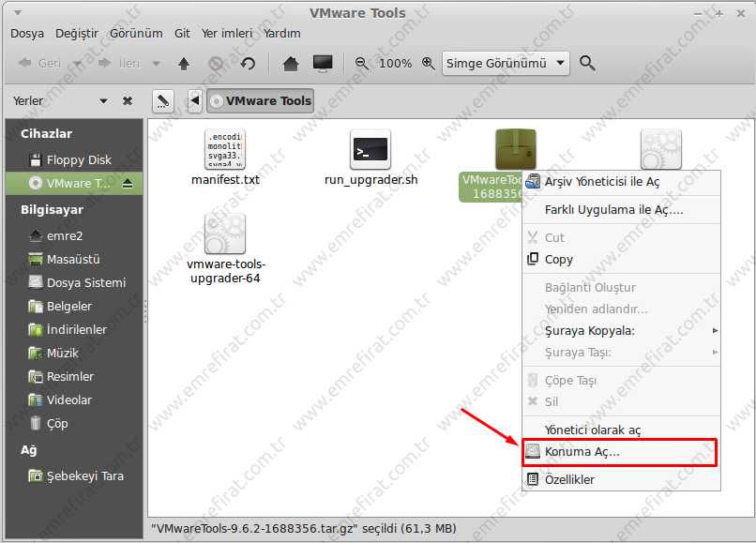Open Özellikler from the context menu
Image resolution: width=756 pixels, height=543 pixels.
[x=568, y=479]
